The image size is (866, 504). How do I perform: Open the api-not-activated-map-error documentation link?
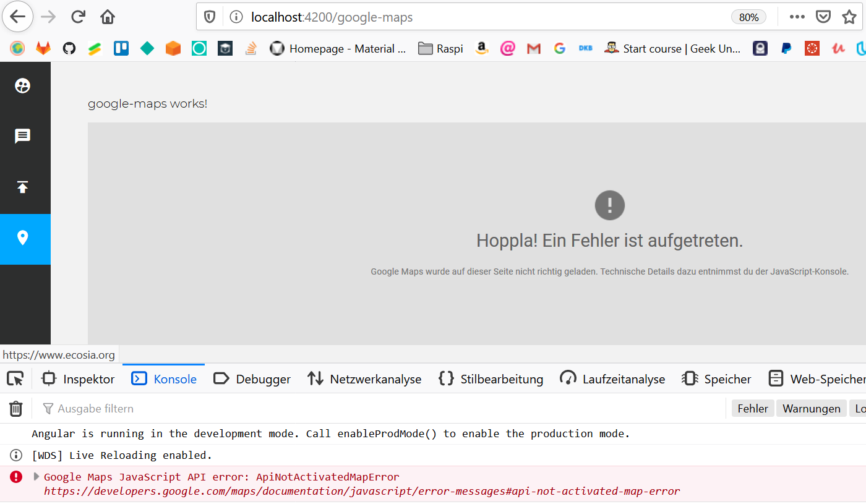click(362, 492)
